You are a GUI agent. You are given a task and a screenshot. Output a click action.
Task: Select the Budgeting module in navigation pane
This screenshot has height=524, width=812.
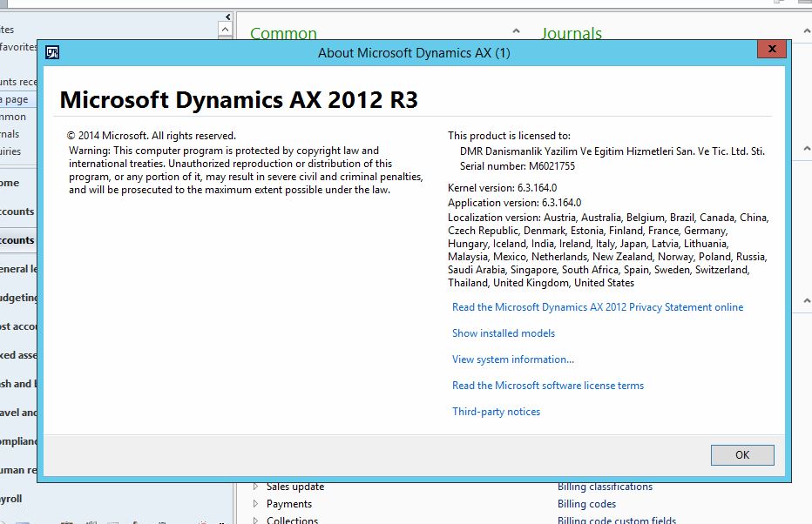coord(18,298)
